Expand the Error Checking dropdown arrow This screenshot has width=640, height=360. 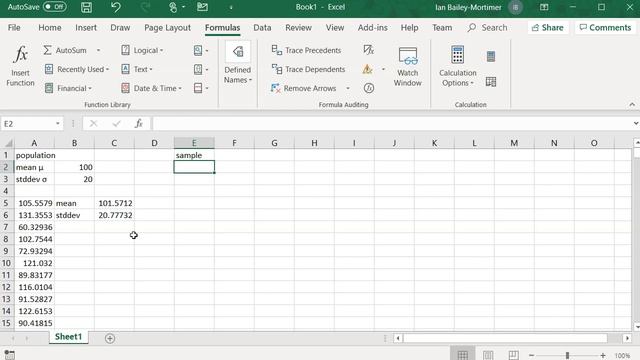pyautogui.click(x=383, y=69)
